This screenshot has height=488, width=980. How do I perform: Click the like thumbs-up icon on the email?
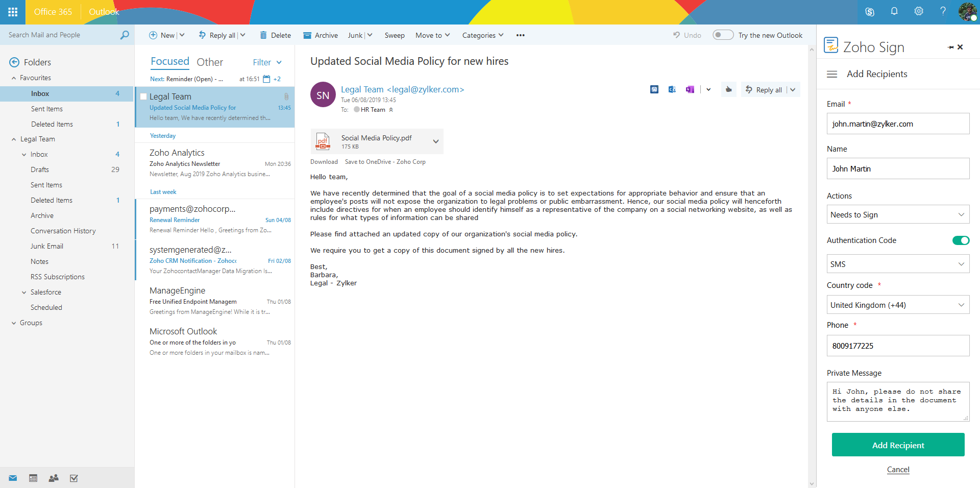click(x=729, y=89)
